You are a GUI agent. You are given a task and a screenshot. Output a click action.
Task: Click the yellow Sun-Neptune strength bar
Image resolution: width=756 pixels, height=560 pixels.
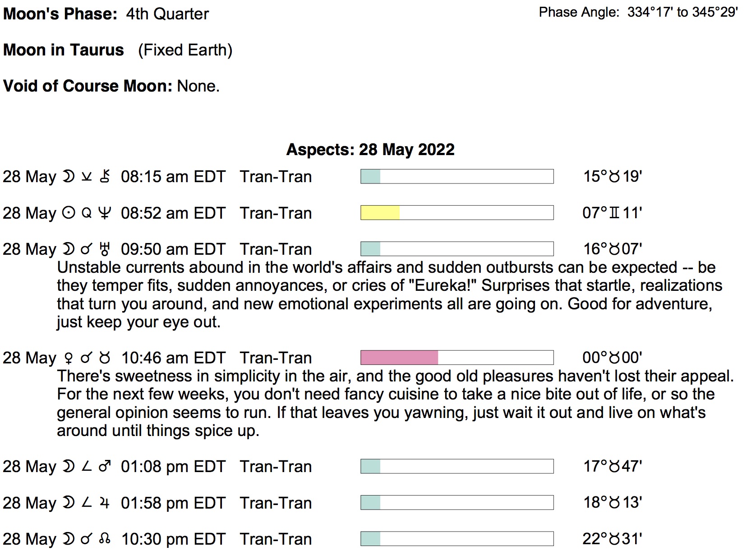[x=380, y=213]
